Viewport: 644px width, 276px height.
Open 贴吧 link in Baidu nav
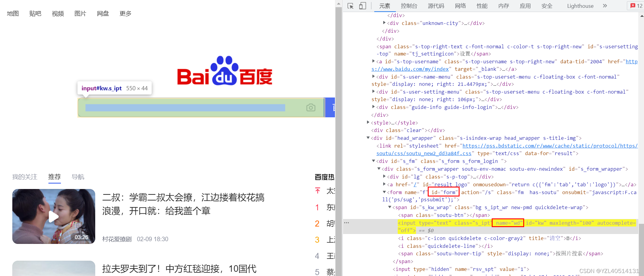pos(35,13)
